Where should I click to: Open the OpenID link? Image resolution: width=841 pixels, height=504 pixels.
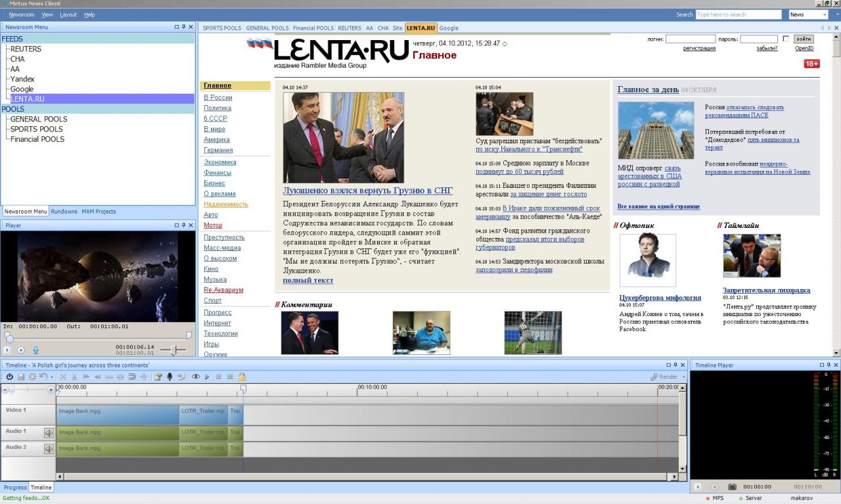pyautogui.click(x=804, y=49)
